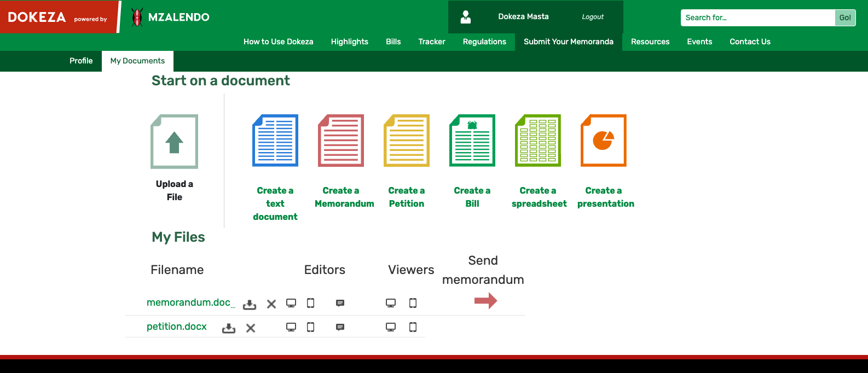The image size is (868, 373).
Task: Open comments on petition.docx
Action: (340, 327)
